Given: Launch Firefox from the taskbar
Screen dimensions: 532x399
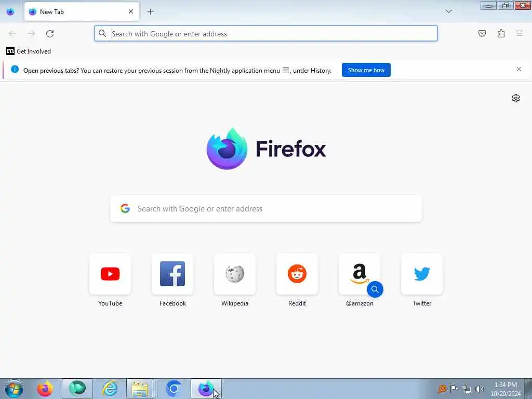Looking at the screenshot, I should pyautogui.click(x=45, y=389).
